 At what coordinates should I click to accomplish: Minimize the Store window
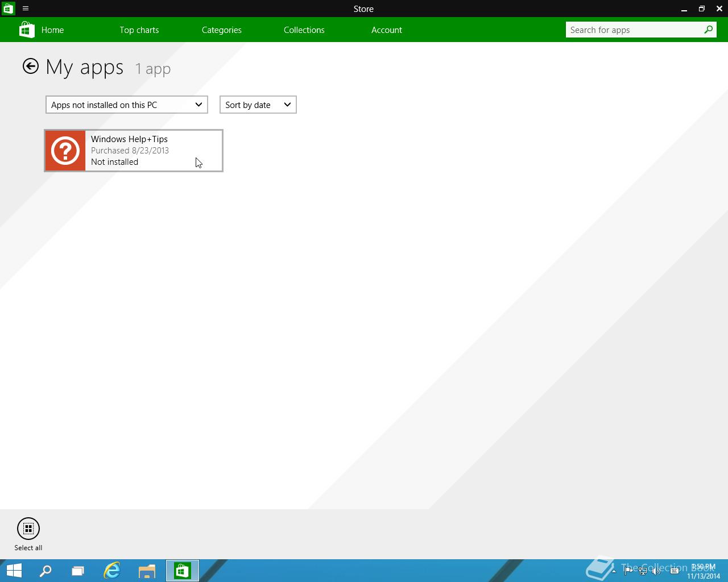(x=684, y=9)
